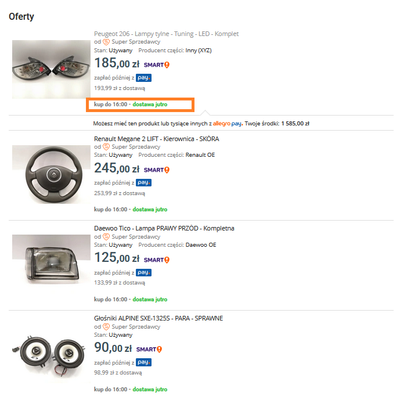Click the pay icon under the Renault Megane price
Viewport: 400px width, 396px height.
144,183
